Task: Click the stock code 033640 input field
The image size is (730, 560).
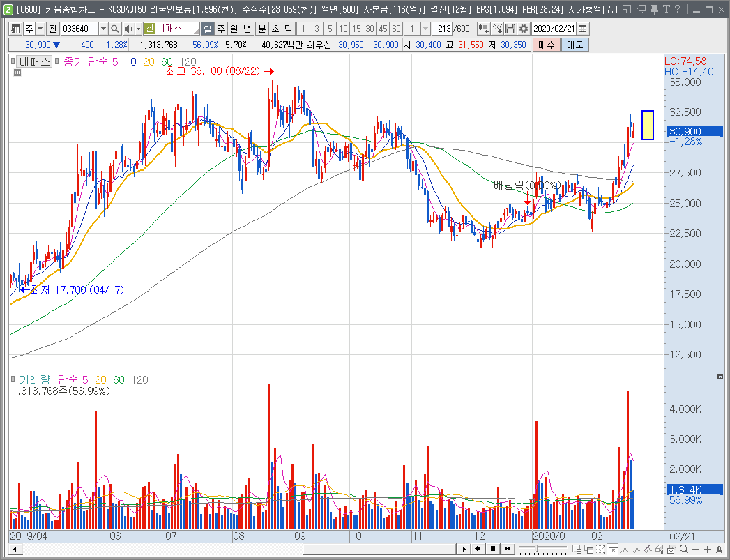Action: [x=79, y=29]
